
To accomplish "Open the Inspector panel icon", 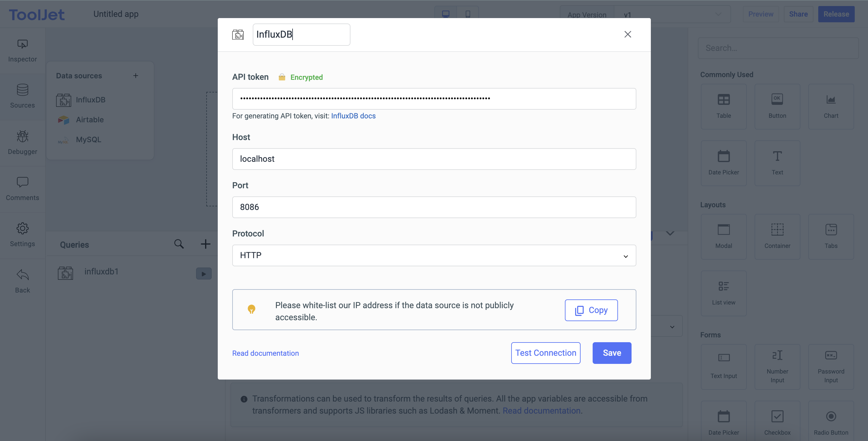I will click(22, 44).
